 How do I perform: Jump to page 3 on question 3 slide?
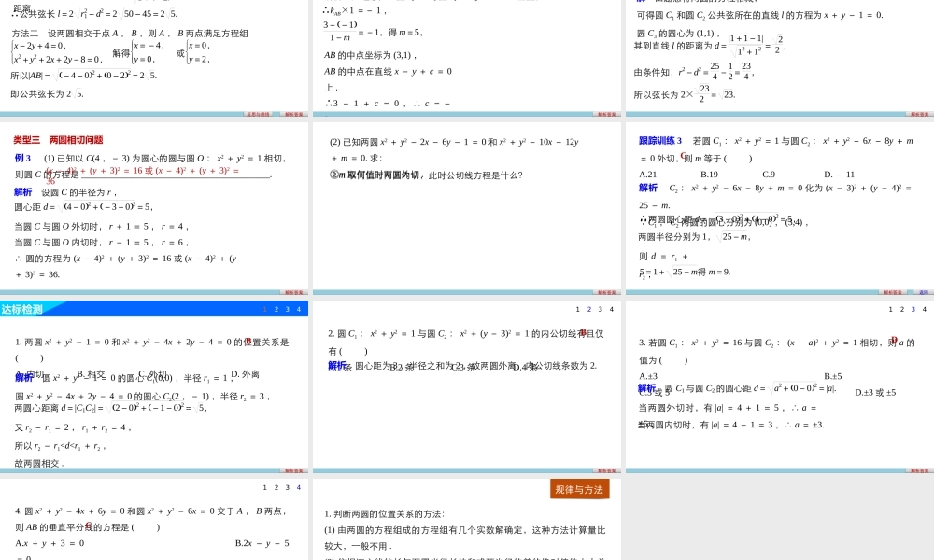pyautogui.click(x=913, y=309)
